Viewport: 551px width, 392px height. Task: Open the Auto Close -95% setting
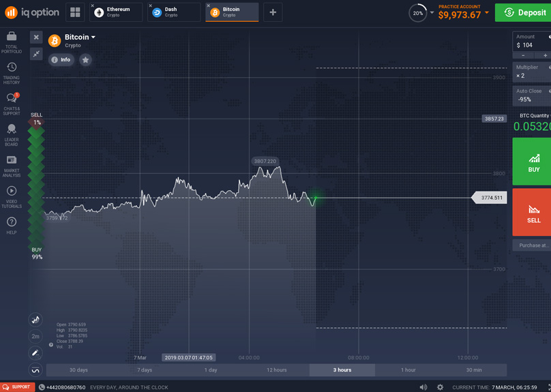[x=532, y=95]
